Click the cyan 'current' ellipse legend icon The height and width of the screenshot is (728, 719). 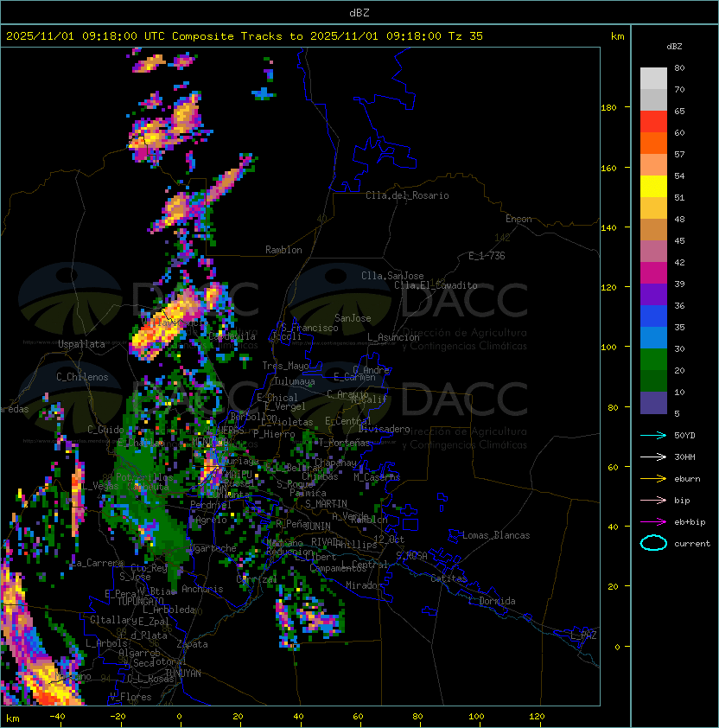tap(653, 543)
